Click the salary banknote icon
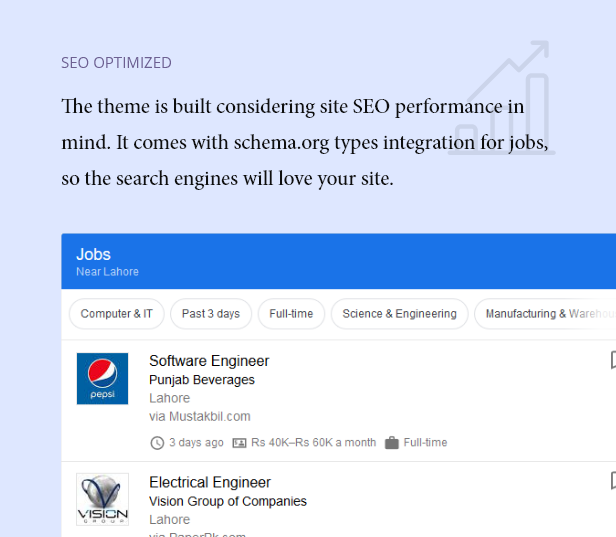 239,443
